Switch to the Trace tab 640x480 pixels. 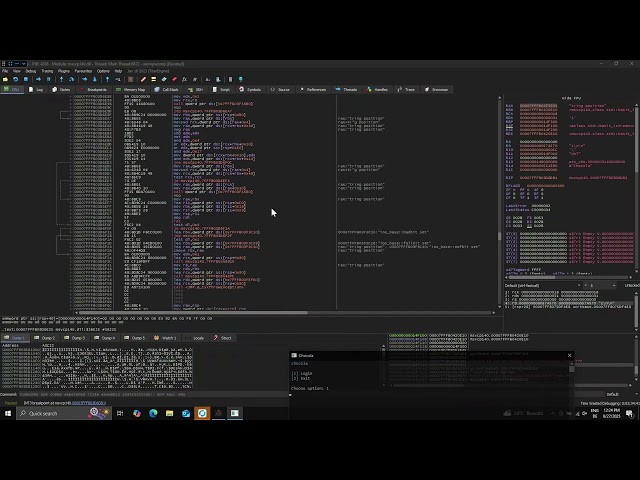pyautogui.click(x=407, y=89)
